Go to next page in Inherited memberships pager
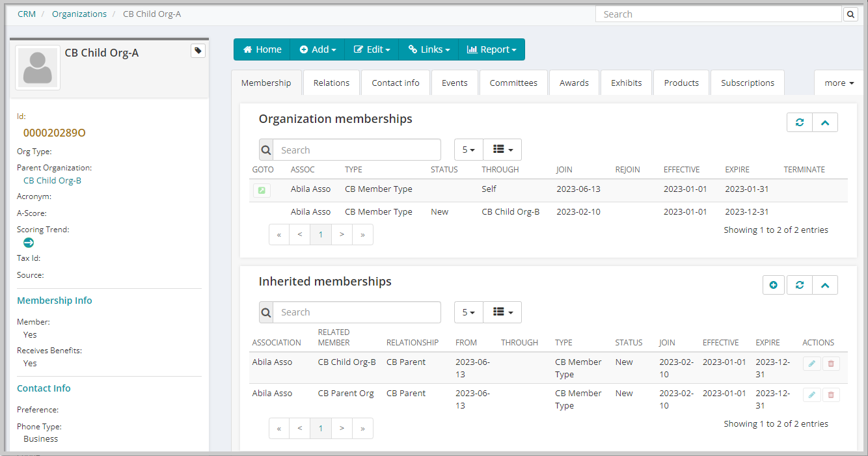 [342, 428]
